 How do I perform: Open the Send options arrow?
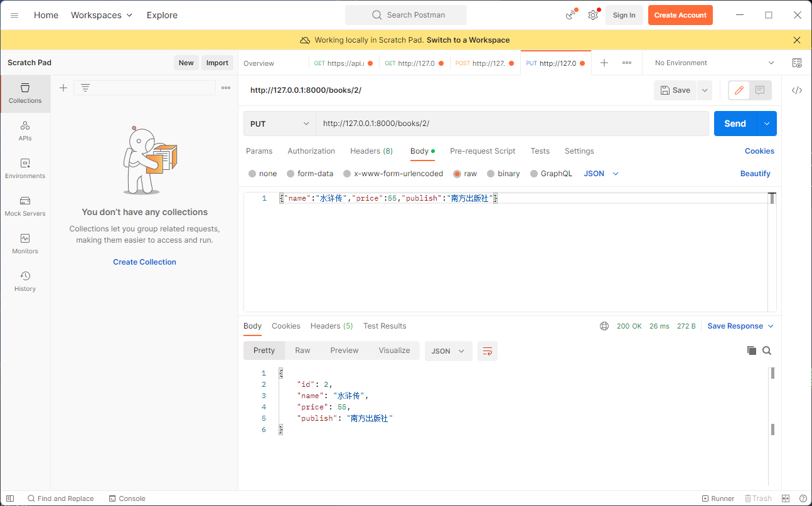(767, 124)
